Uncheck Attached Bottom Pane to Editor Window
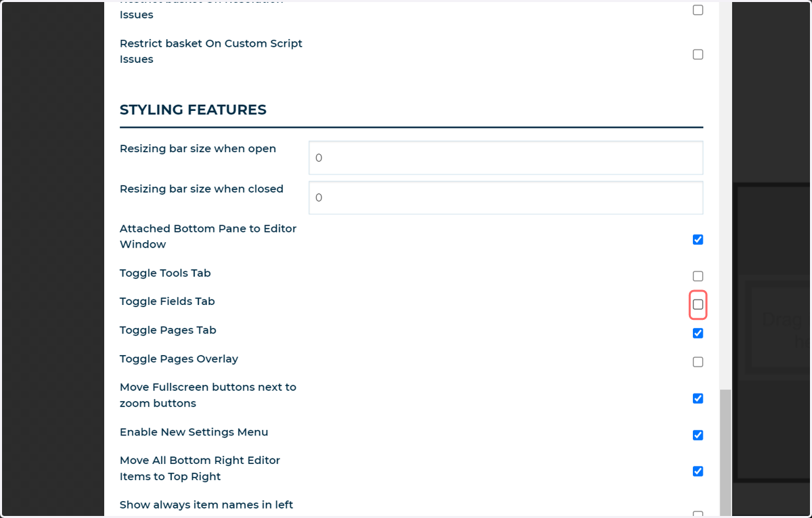 click(698, 239)
